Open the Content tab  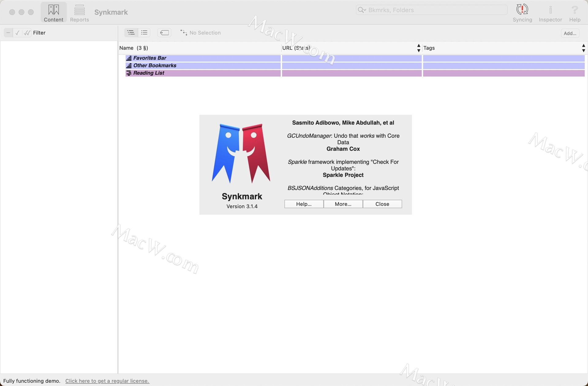click(x=54, y=13)
